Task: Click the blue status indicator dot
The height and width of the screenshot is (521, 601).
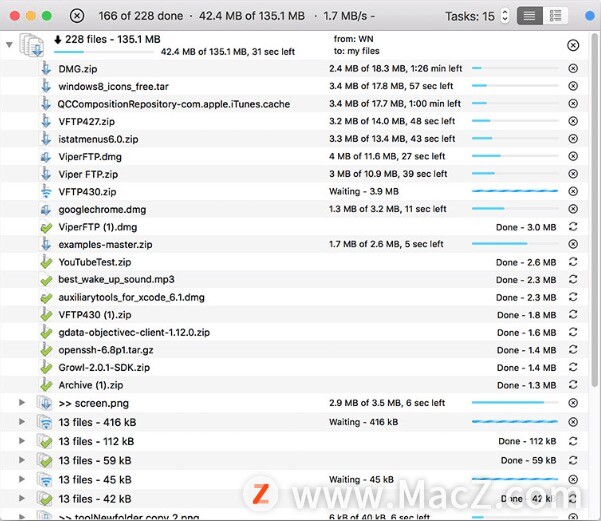Action: pyautogui.click(x=591, y=16)
